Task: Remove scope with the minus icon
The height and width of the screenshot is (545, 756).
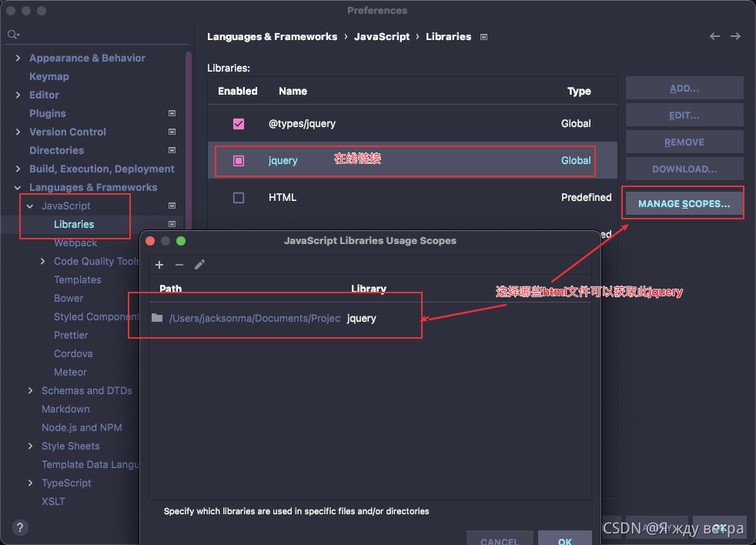Action: point(179,265)
